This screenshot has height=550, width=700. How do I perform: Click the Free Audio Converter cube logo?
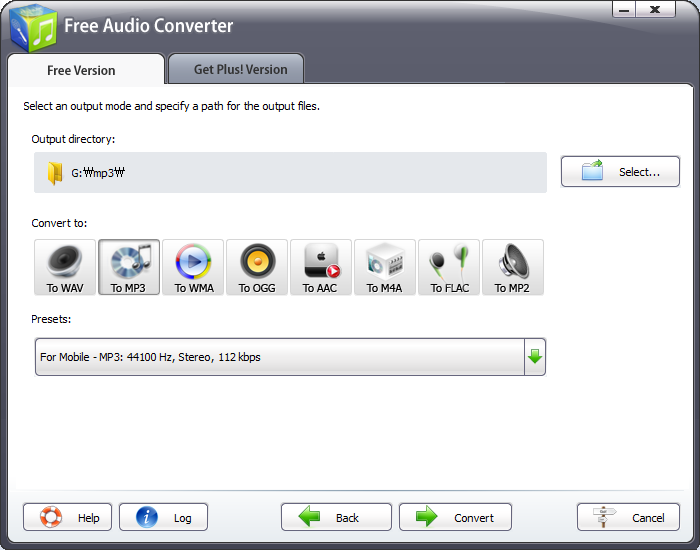(x=33, y=29)
